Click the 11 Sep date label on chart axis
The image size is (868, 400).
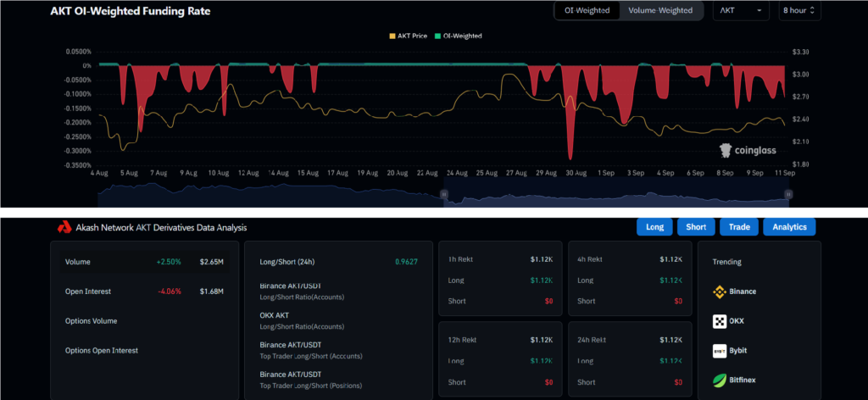(x=786, y=173)
